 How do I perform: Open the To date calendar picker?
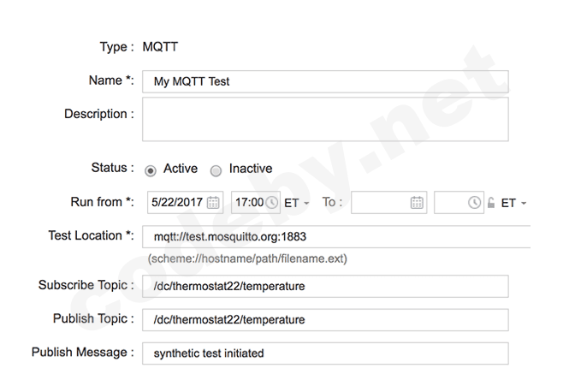[x=417, y=203]
